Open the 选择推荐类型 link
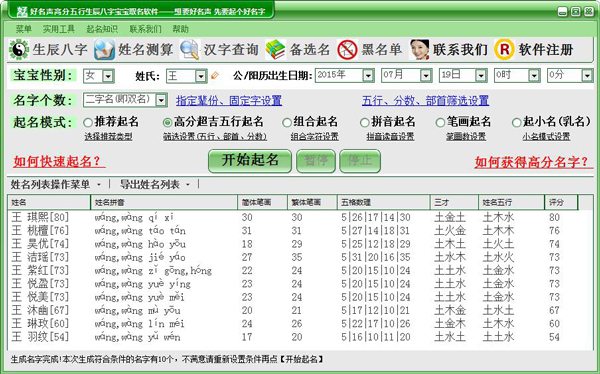The height and width of the screenshot is (374, 600). pos(108,137)
